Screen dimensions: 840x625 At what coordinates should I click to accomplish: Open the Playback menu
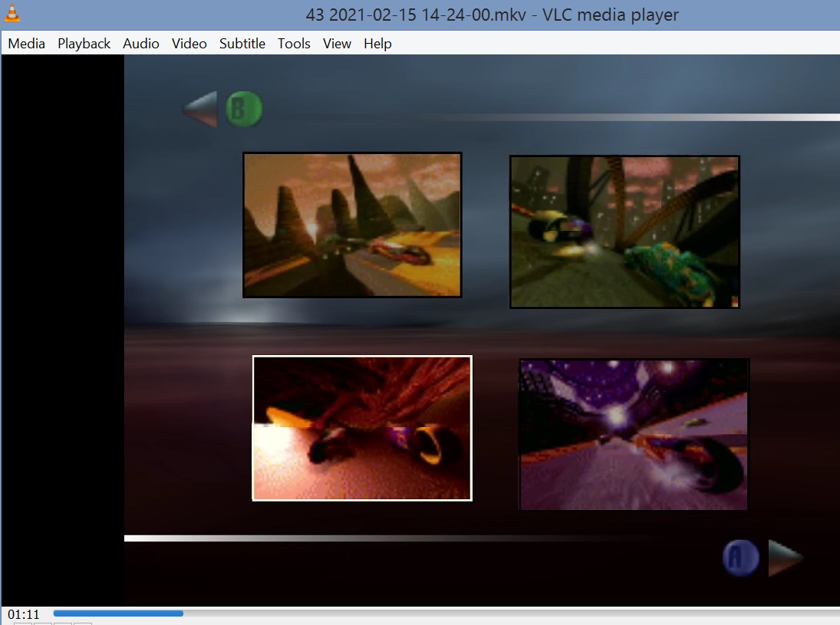click(x=84, y=44)
